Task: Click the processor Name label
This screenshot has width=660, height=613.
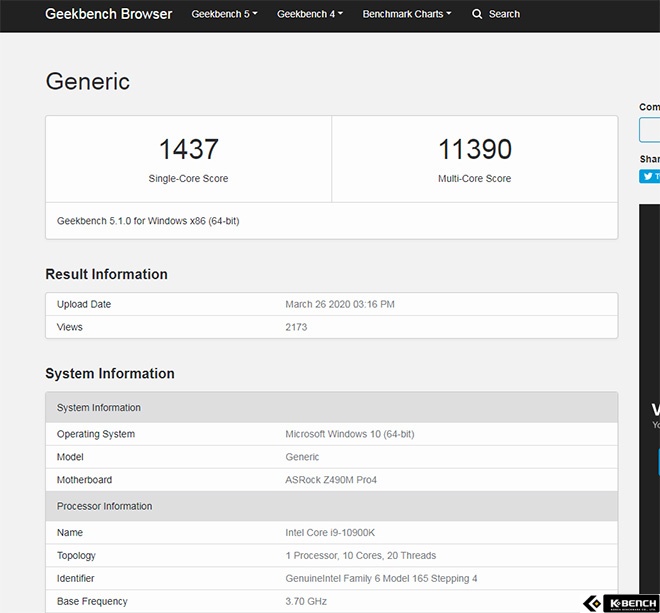Action: tap(70, 533)
